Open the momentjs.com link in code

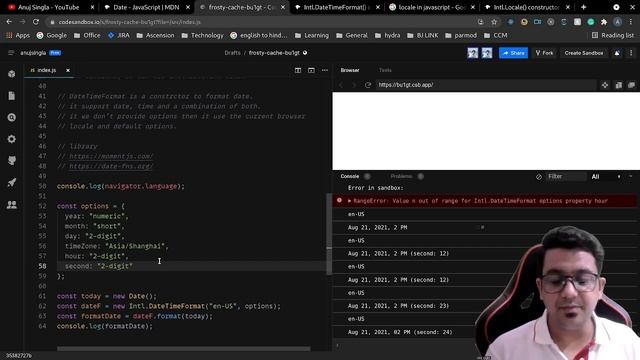pos(111,156)
